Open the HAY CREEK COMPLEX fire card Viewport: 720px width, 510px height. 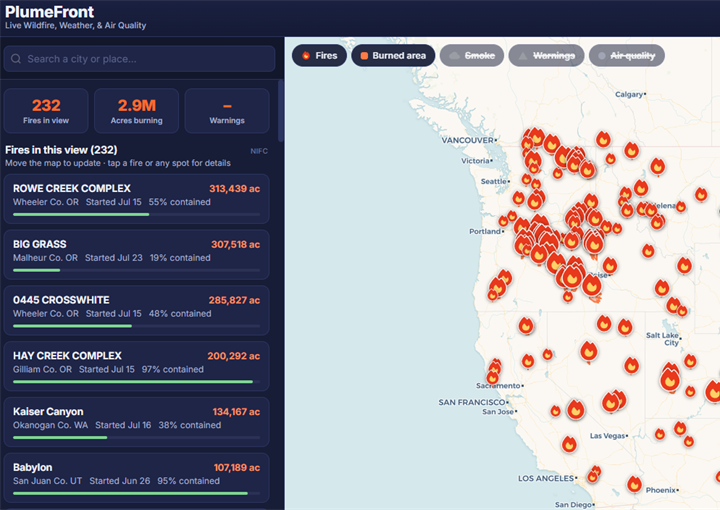pos(136,366)
